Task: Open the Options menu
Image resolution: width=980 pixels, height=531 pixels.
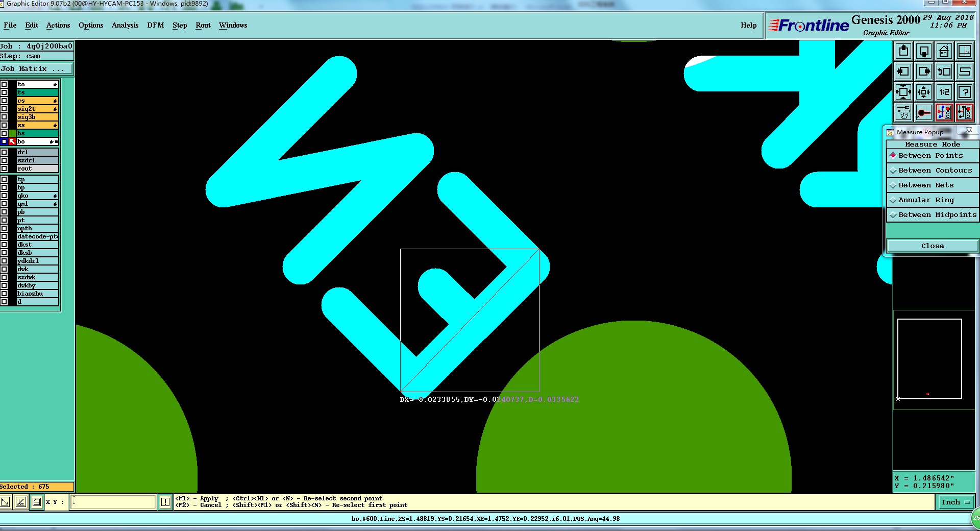Action: click(91, 25)
